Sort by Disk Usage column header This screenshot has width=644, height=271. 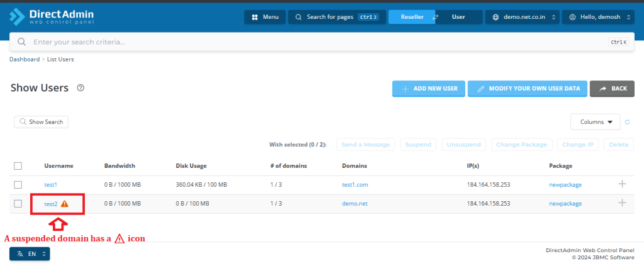tap(191, 166)
